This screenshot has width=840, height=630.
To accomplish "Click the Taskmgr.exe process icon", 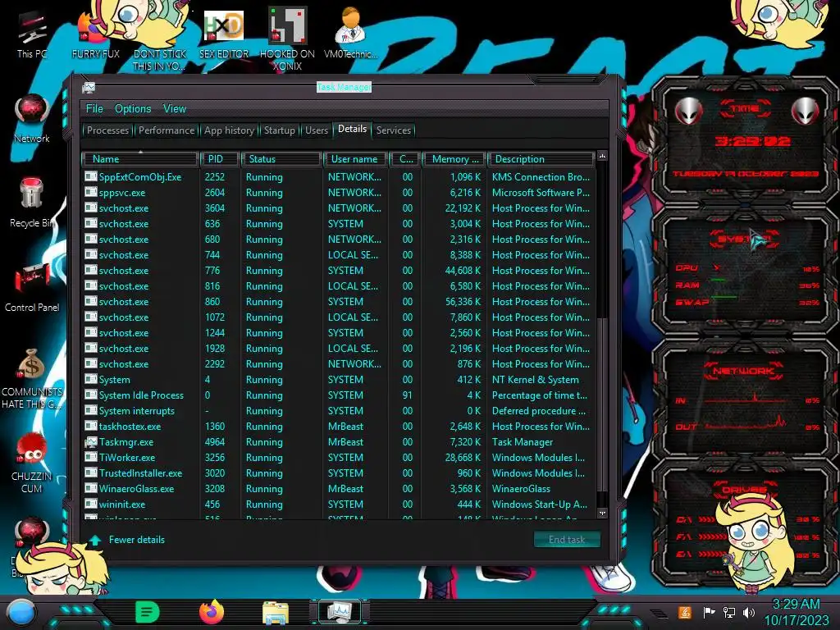I will click(90, 442).
